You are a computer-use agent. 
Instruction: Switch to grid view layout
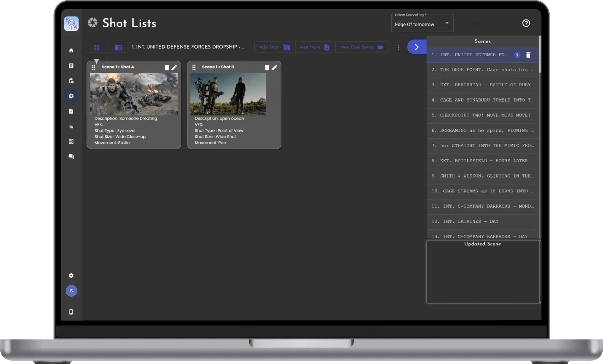[96, 48]
